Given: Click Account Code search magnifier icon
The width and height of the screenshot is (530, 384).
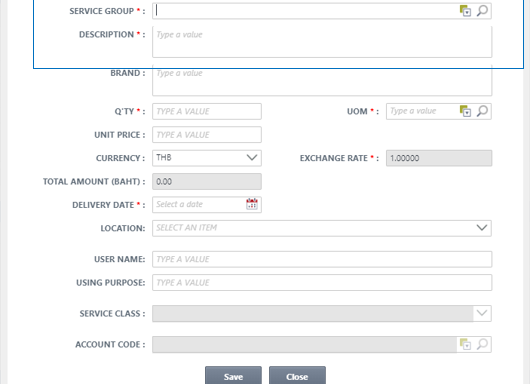Looking at the screenshot, I should tap(482, 344).
